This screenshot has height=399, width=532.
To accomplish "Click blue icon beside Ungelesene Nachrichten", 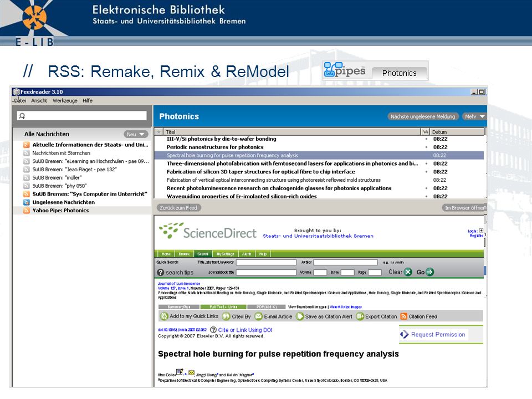I will point(27,202).
